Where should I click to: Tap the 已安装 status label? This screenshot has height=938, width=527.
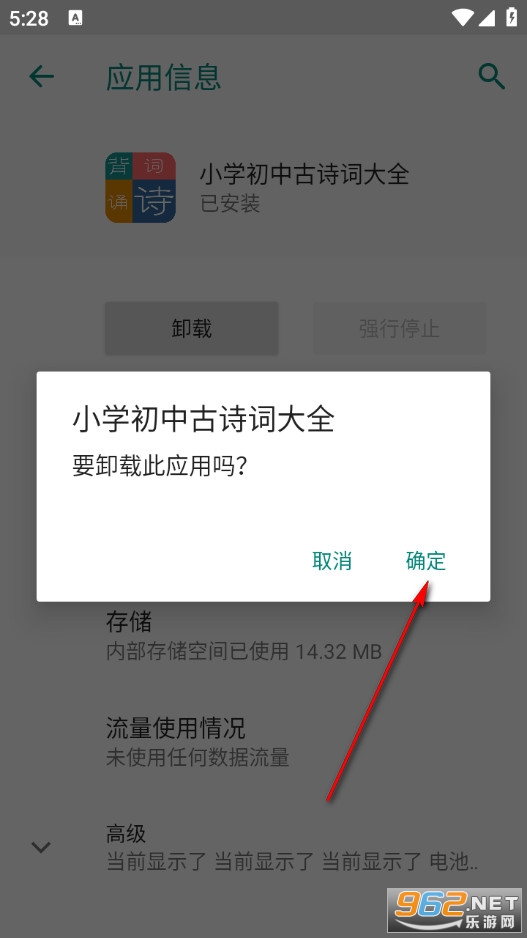tap(230, 203)
